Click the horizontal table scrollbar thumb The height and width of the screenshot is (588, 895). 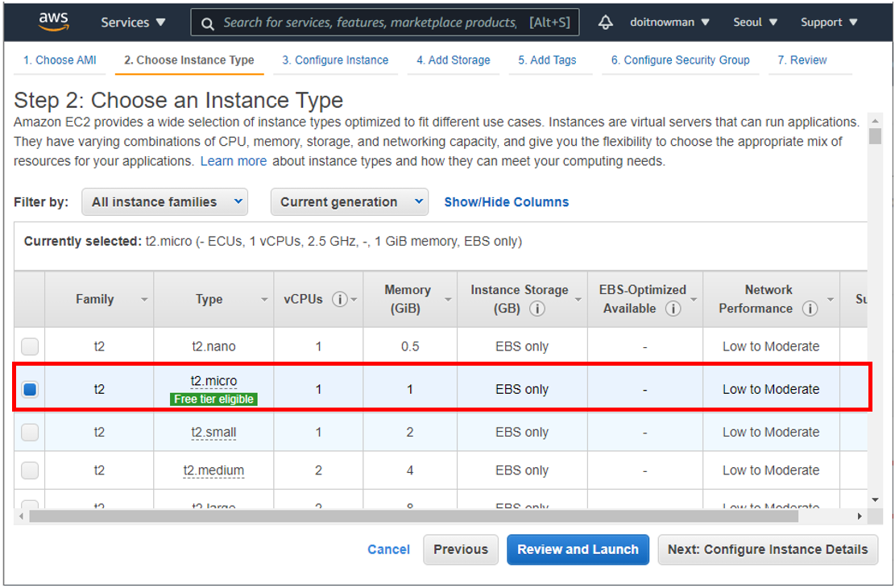[x=413, y=516]
